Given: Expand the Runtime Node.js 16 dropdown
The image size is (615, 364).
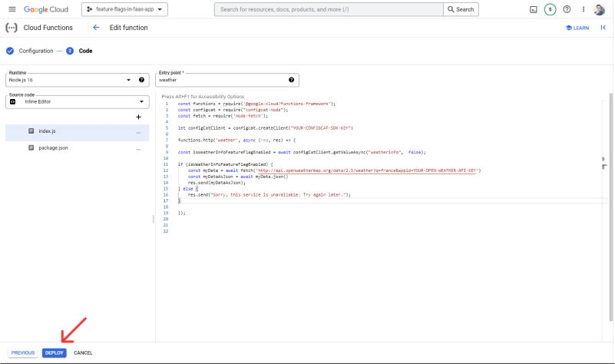Looking at the screenshot, I should 128,80.
